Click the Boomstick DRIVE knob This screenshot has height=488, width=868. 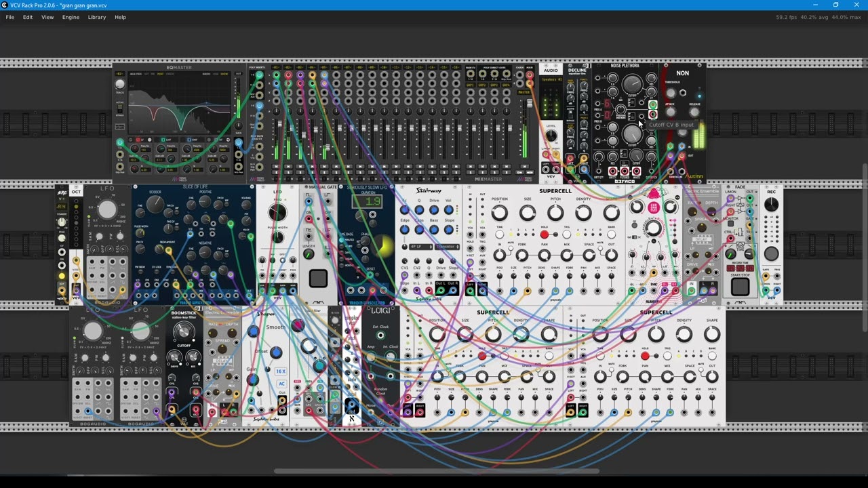pyautogui.click(x=174, y=357)
